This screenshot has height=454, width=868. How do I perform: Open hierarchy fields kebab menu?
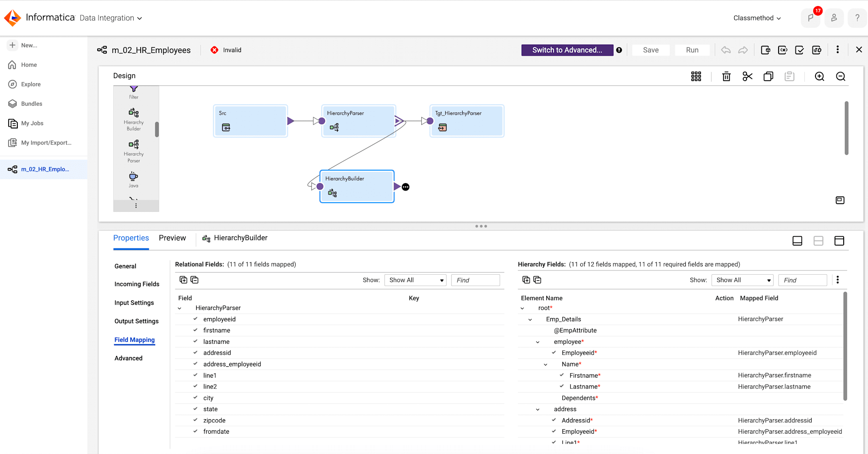point(838,280)
